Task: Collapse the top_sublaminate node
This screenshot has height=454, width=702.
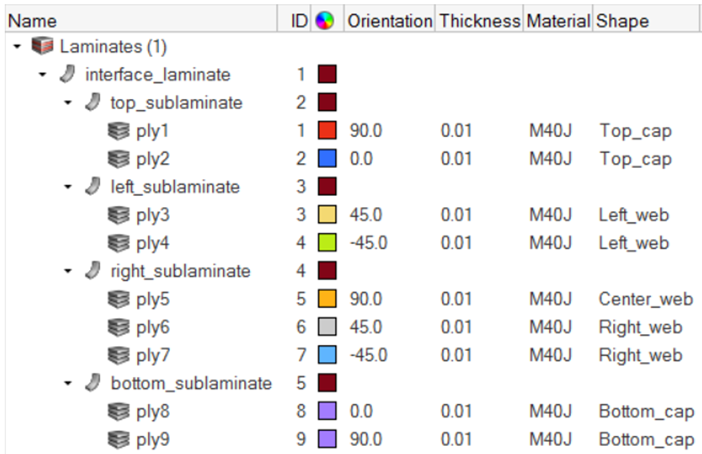Action: click(68, 103)
